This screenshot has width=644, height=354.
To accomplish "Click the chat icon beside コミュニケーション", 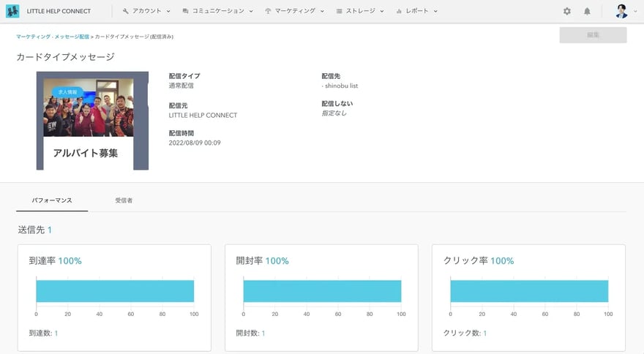I will tap(185, 12).
